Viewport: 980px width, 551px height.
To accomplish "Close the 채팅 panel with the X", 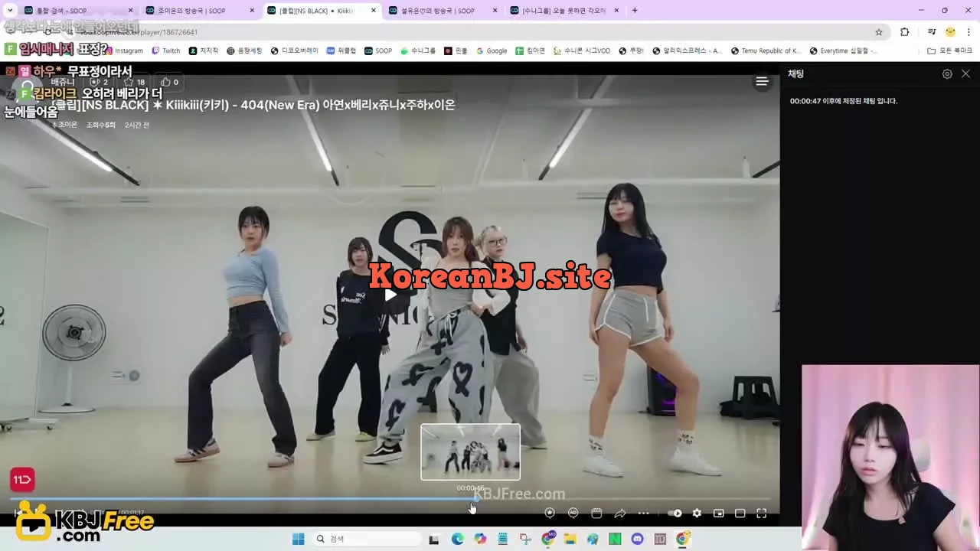I will pos(965,73).
